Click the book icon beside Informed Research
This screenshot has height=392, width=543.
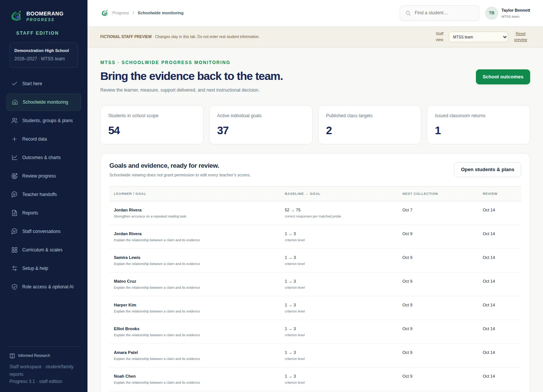(12, 356)
